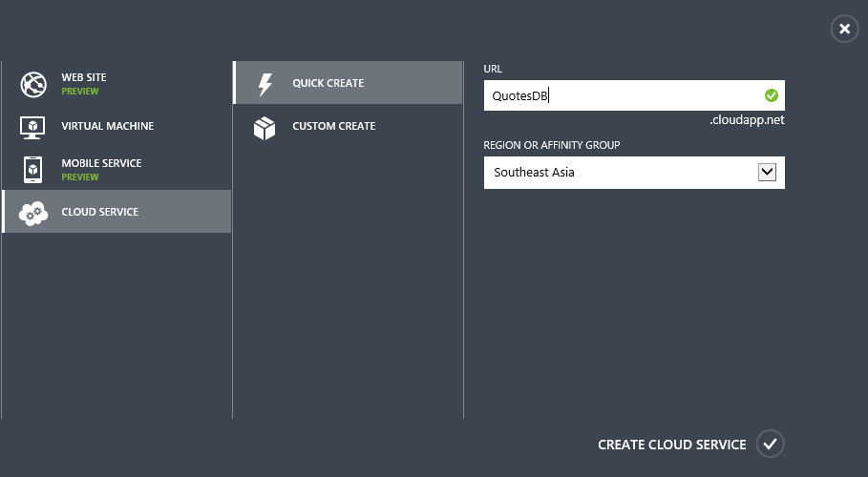Choose the CLOUD SERVICE label
868x477 pixels.
tap(99, 212)
